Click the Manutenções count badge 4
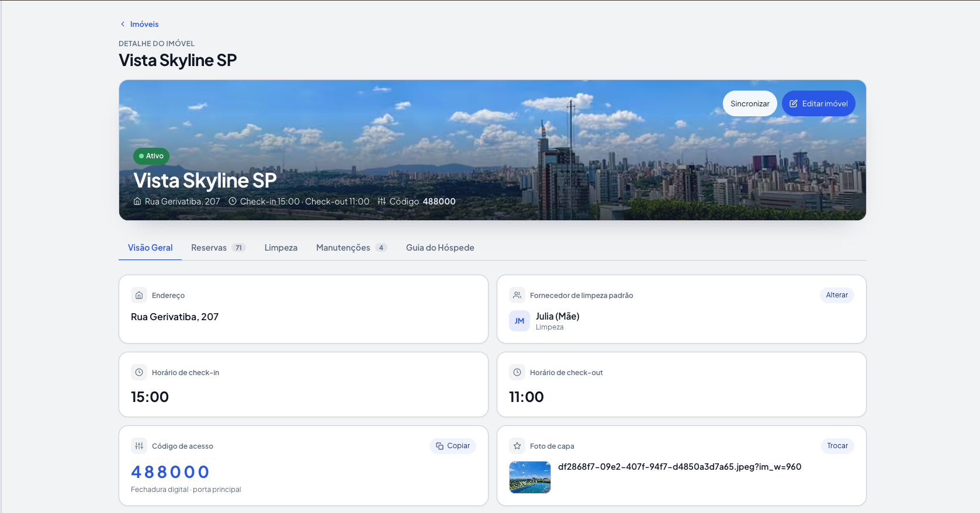980x513 pixels. coord(381,248)
